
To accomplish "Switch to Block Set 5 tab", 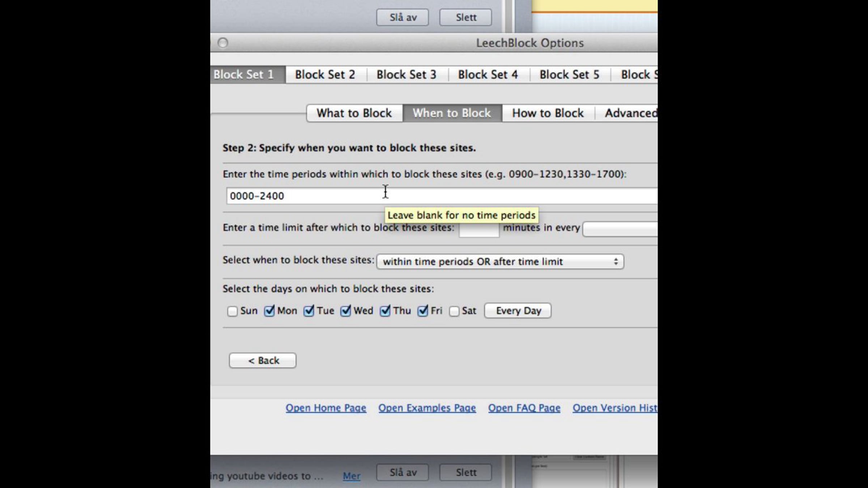I will [570, 74].
